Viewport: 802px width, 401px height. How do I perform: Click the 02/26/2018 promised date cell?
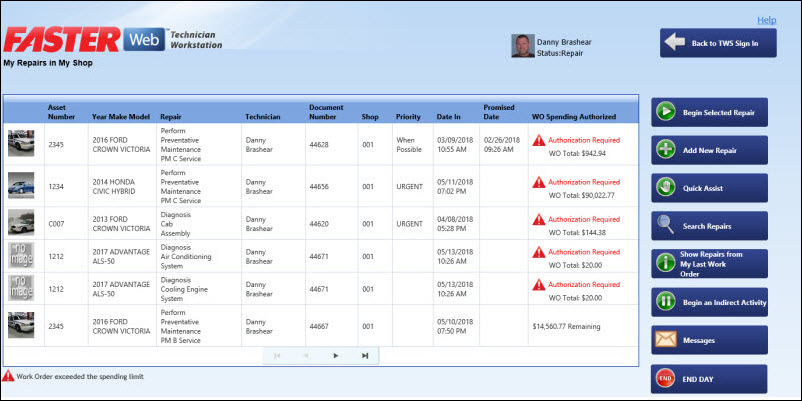coord(502,145)
